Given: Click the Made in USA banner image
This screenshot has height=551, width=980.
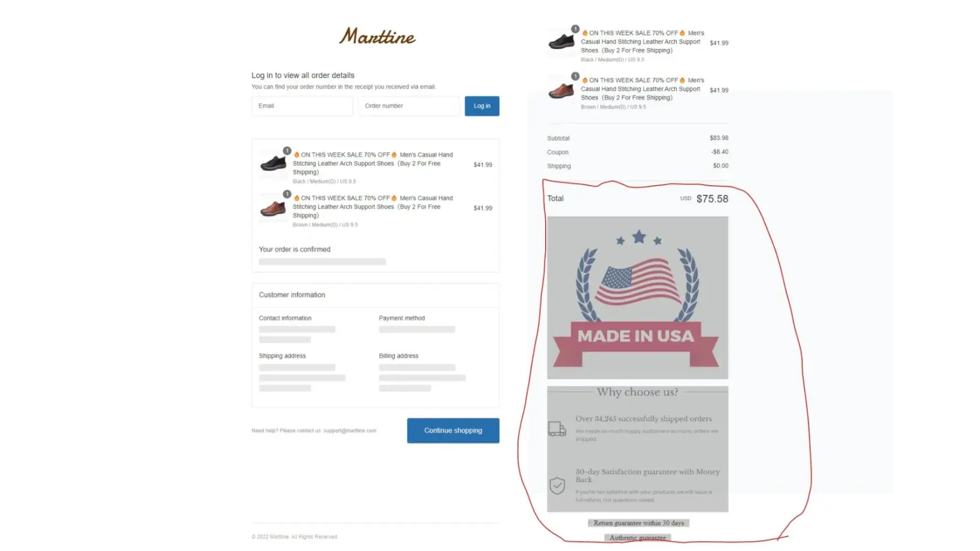Looking at the screenshot, I should tap(638, 298).
